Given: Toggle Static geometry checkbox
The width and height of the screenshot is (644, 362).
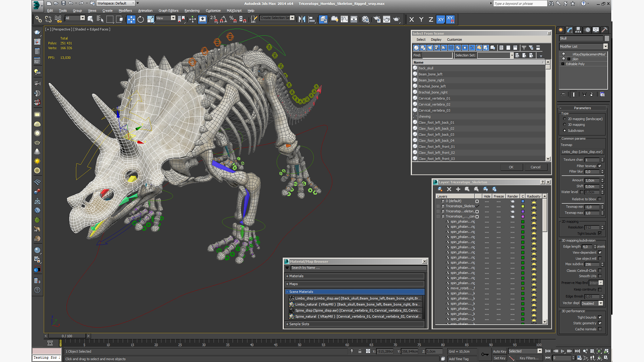Looking at the screenshot, I should 600,323.
